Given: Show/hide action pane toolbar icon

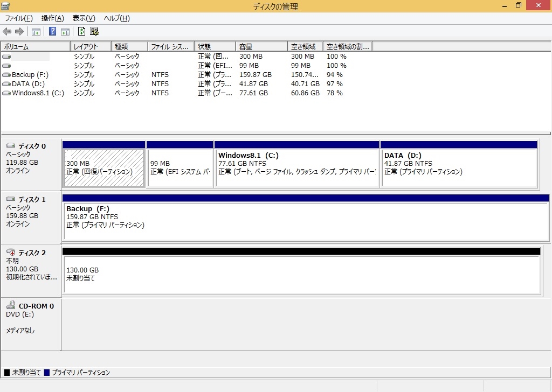Looking at the screenshot, I should coord(65,31).
